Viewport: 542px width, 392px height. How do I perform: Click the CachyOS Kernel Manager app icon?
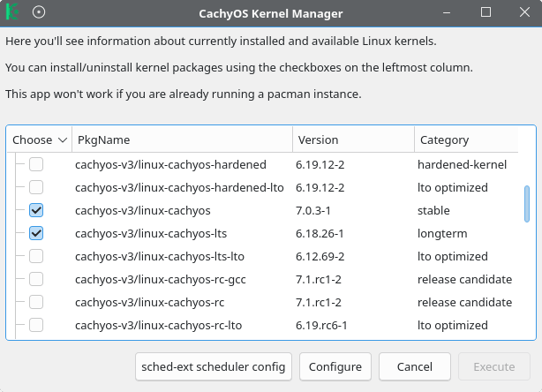(x=12, y=11)
